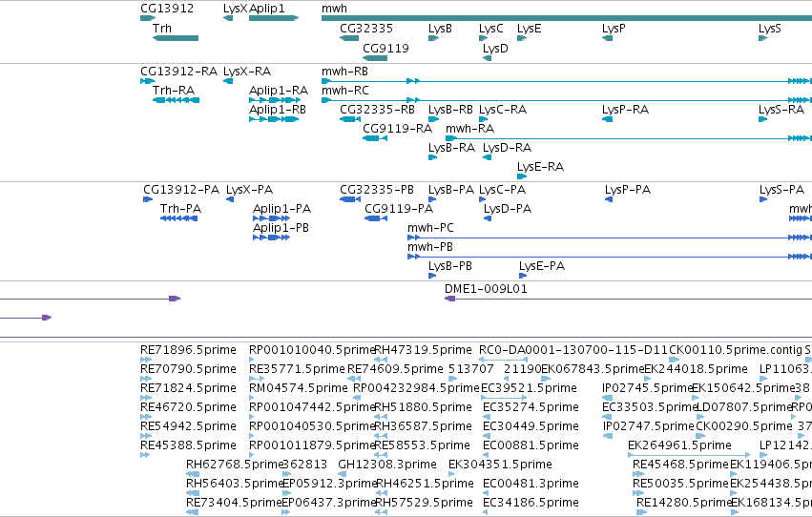812x517 pixels.
Task: Click the CG32335 gene feature
Action: coord(349,38)
